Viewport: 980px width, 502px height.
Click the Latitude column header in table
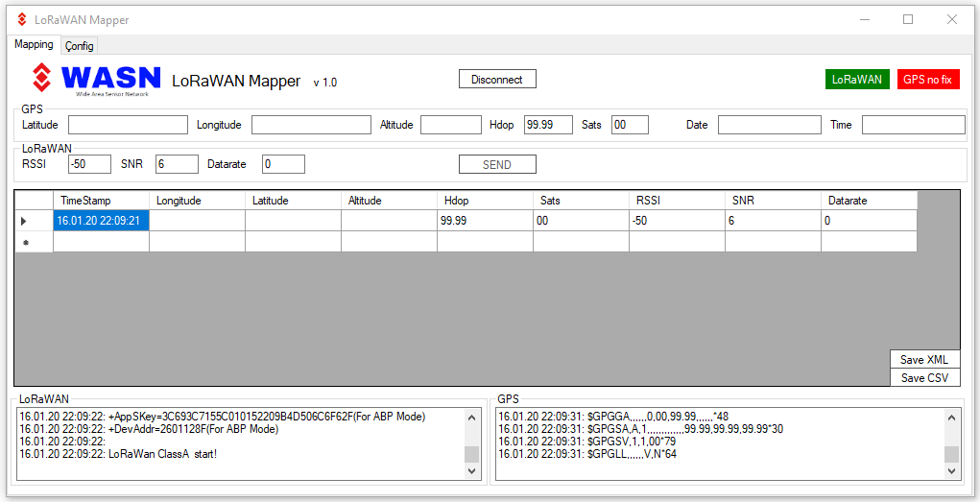tap(293, 200)
